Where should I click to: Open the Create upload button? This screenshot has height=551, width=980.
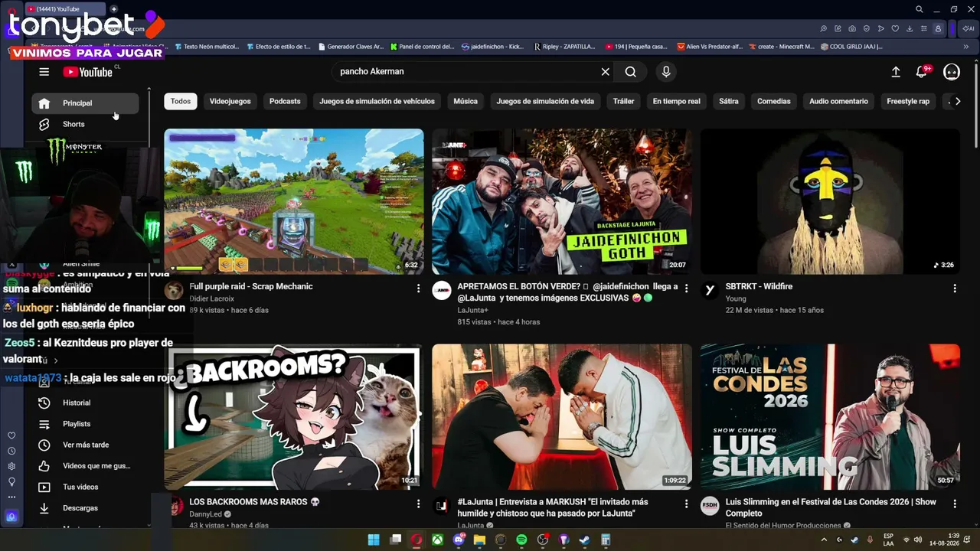coord(896,72)
